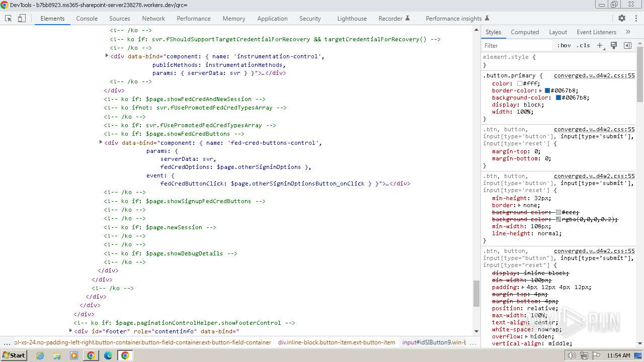644x362 pixels.
Task: Expand the padding shorthand values
Action: pyautogui.click(x=523, y=288)
